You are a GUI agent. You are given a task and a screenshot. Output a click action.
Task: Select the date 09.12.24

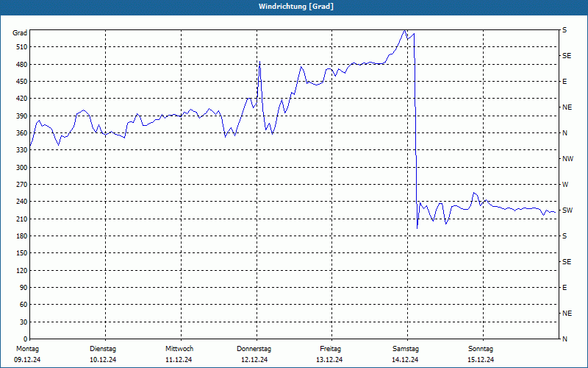click(x=27, y=360)
